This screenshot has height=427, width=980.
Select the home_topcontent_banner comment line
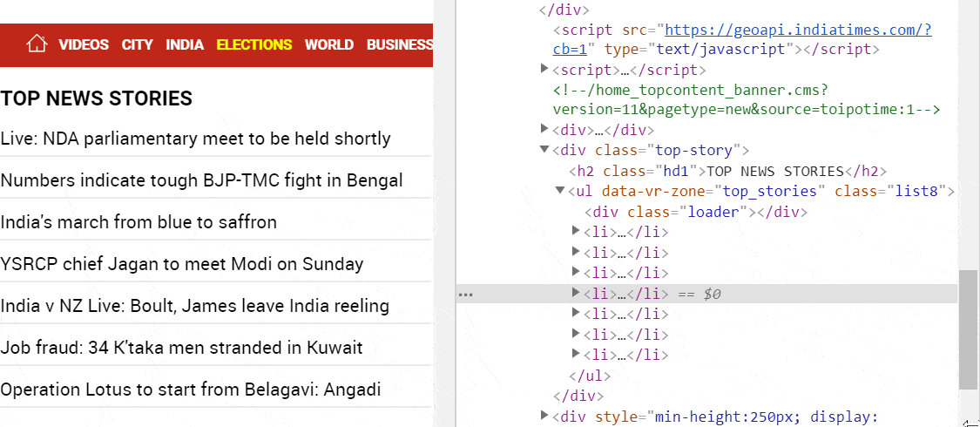(747, 100)
